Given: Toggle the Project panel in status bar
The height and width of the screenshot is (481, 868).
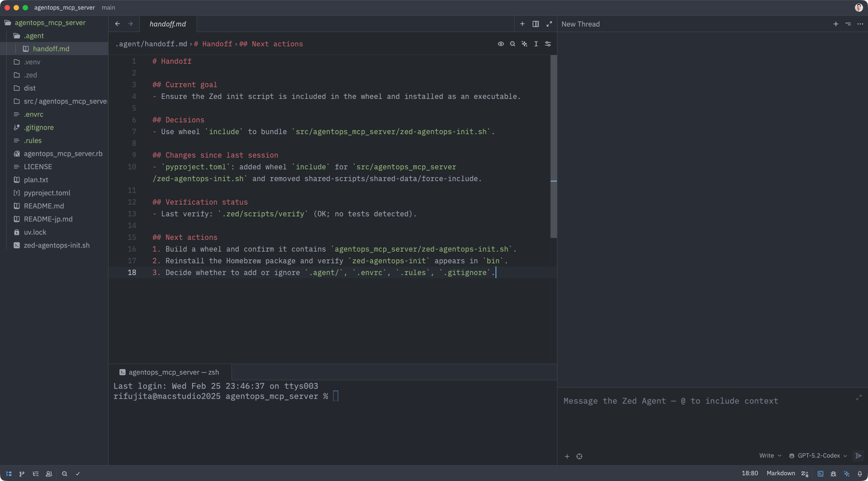Looking at the screenshot, I should coord(9,474).
